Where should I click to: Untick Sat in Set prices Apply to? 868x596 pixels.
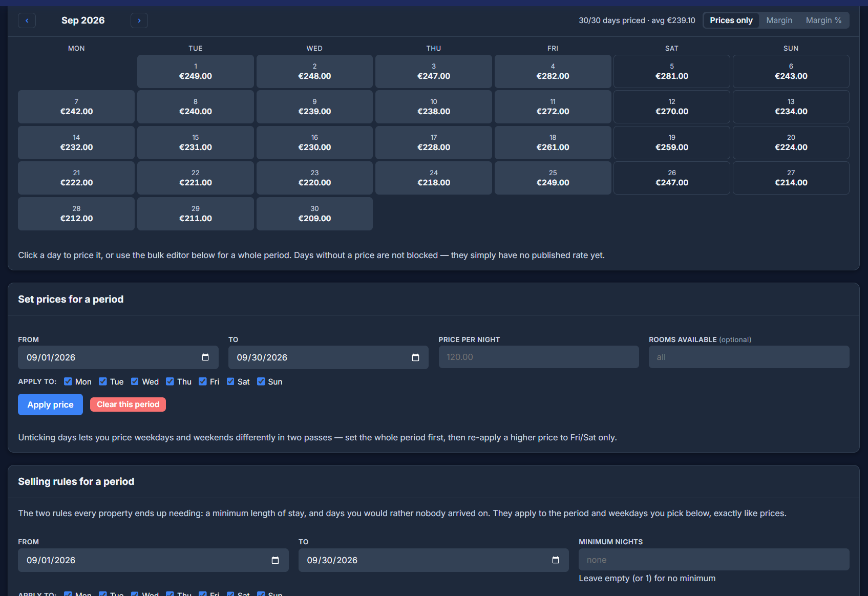point(230,381)
